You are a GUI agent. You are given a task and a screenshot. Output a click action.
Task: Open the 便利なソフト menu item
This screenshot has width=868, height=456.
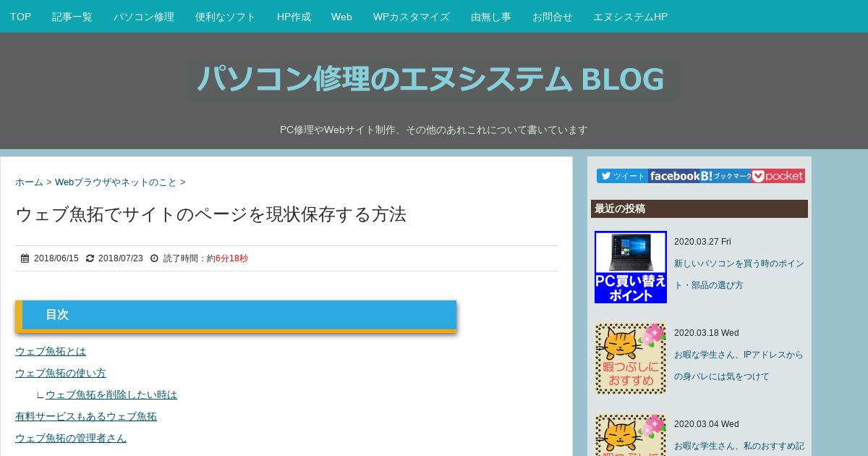point(226,16)
